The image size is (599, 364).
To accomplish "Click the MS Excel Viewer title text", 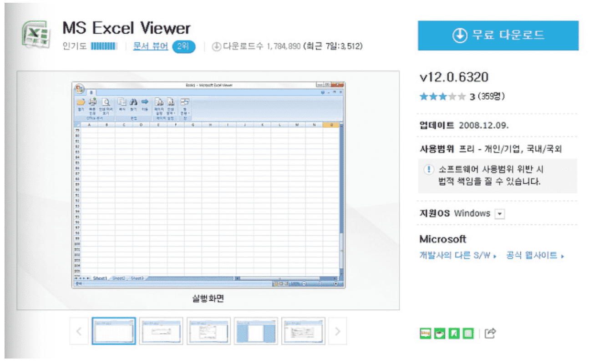I will pyautogui.click(x=127, y=28).
